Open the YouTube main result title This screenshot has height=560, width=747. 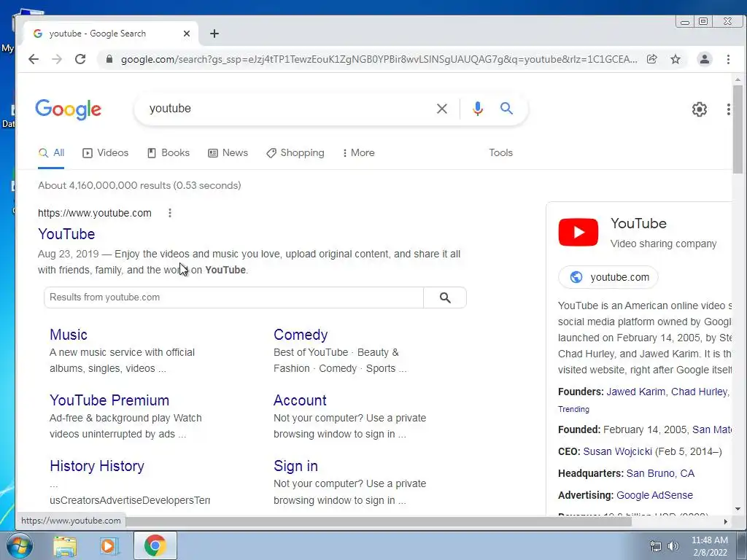pos(66,234)
